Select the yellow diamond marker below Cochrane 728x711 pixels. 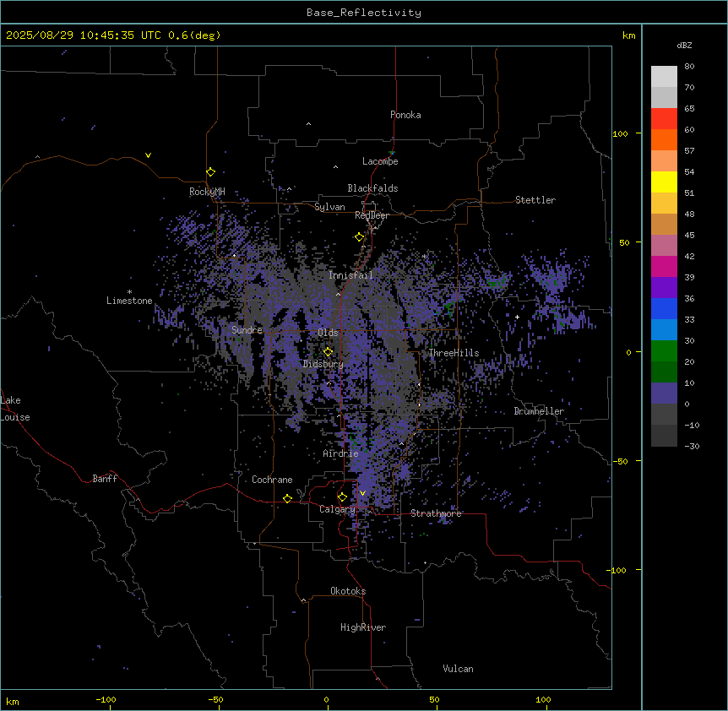287,498
